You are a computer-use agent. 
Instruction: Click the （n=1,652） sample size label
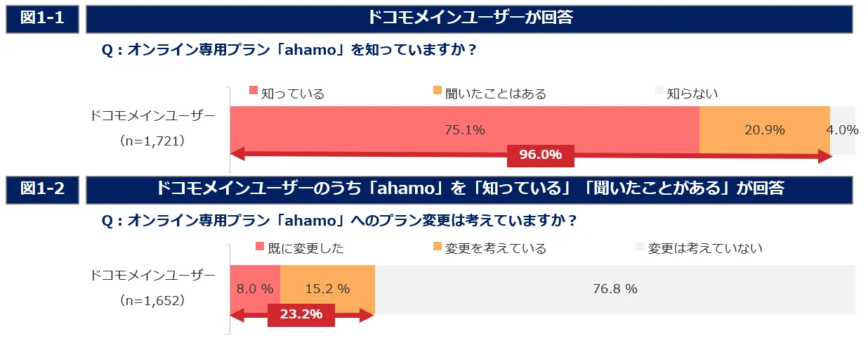[152, 300]
